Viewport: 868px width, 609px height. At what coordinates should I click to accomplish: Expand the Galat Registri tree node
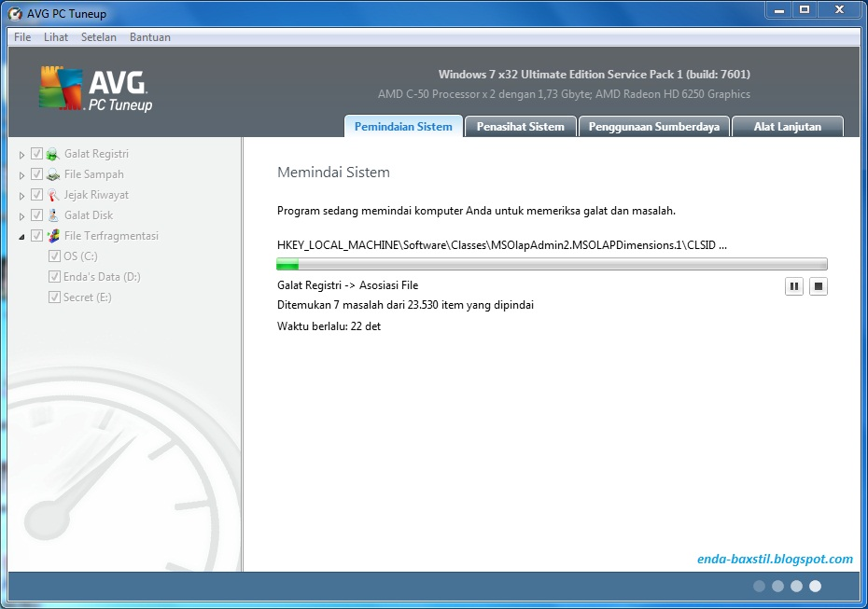[21, 155]
